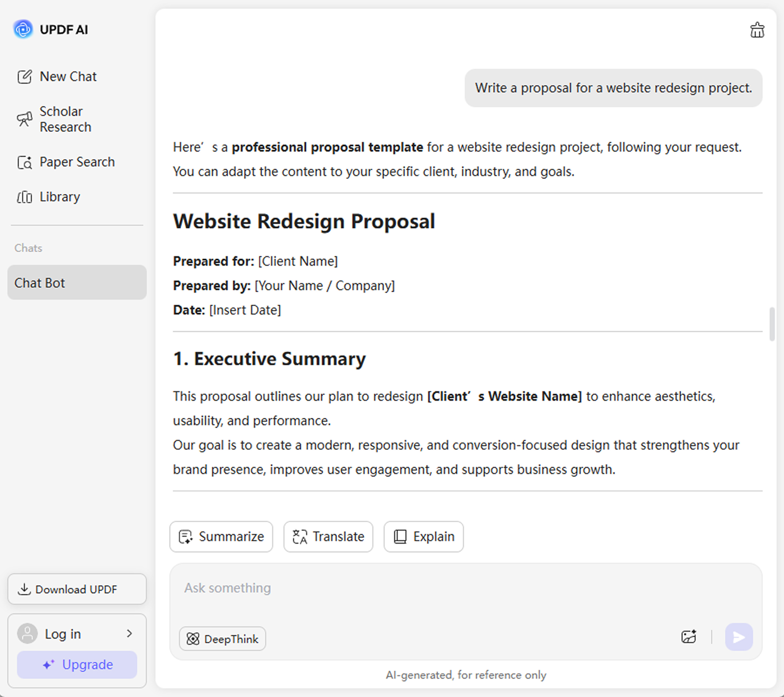Open the Chat Bot conversation

pos(77,282)
